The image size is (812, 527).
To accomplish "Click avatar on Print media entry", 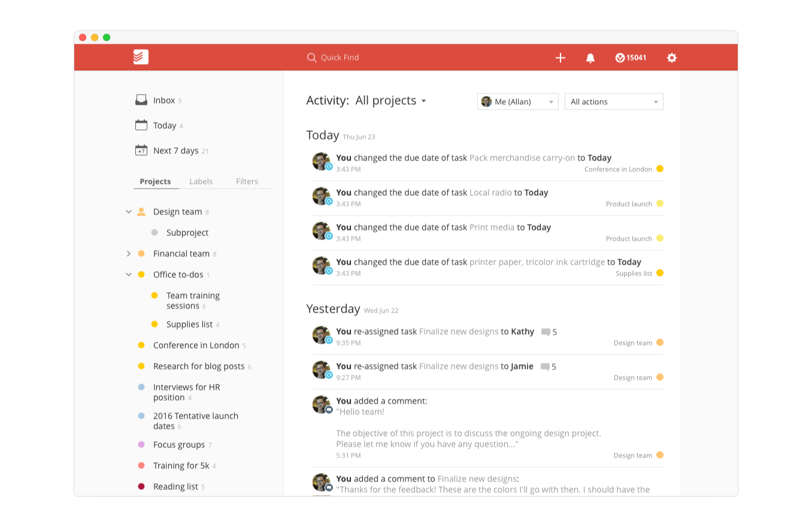I will click(322, 231).
